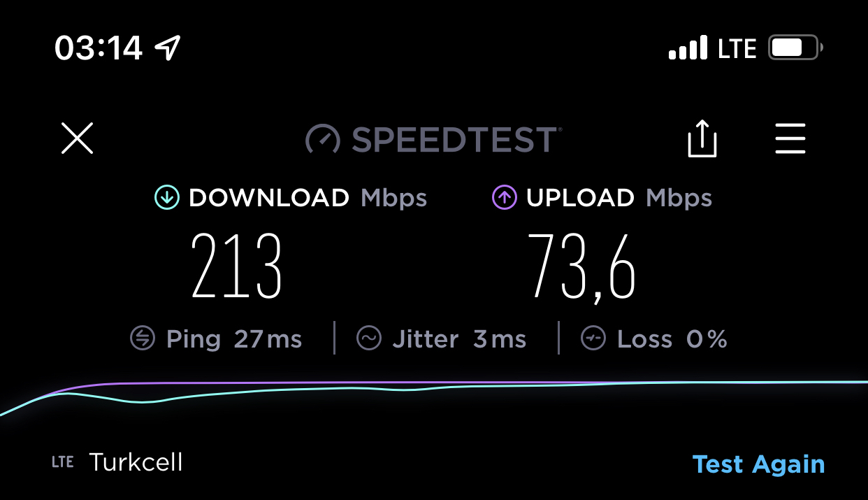The image size is (868, 500).
Task: Select the Turkcell provider name
Action: (x=136, y=462)
